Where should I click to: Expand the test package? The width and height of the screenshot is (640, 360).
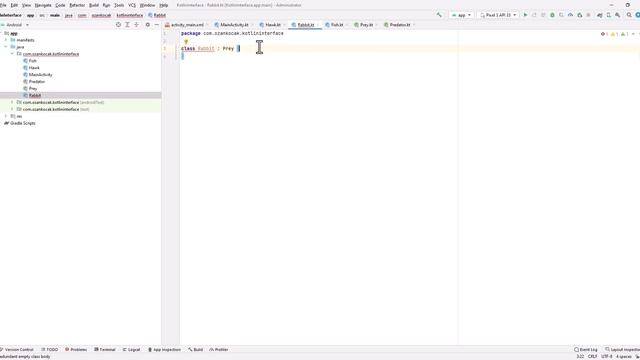coord(12,109)
